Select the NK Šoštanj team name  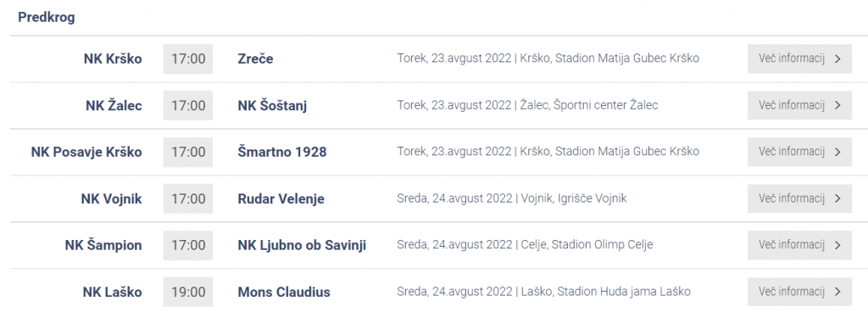(x=272, y=105)
